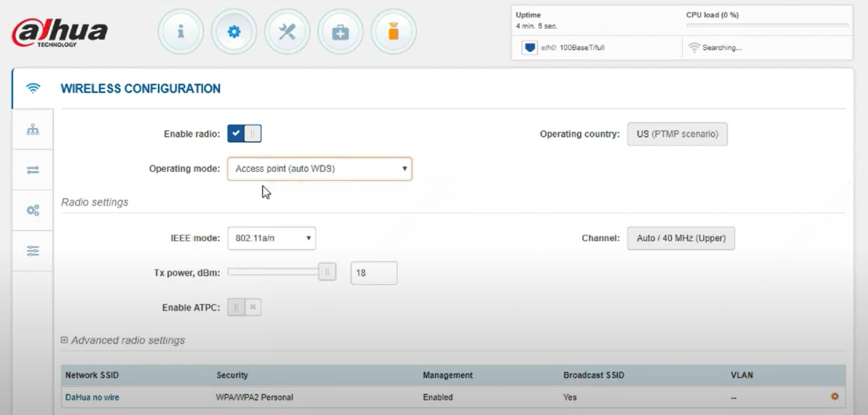868x415 pixels.
Task: Select the multiple gears services sidebar tab
Action: pos(33,210)
